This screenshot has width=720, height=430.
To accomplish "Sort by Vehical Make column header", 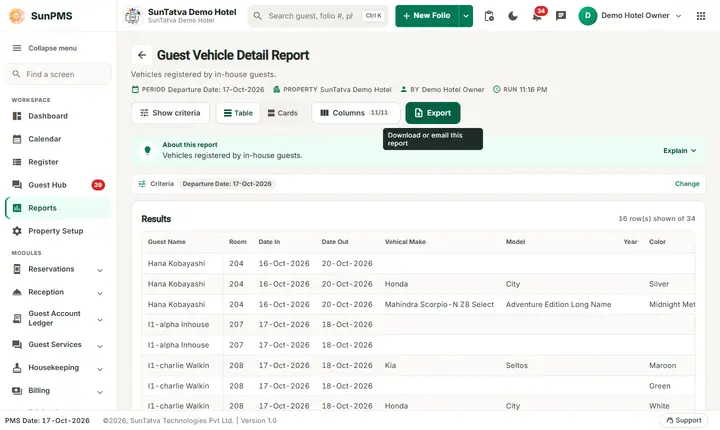I will tap(405, 242).
